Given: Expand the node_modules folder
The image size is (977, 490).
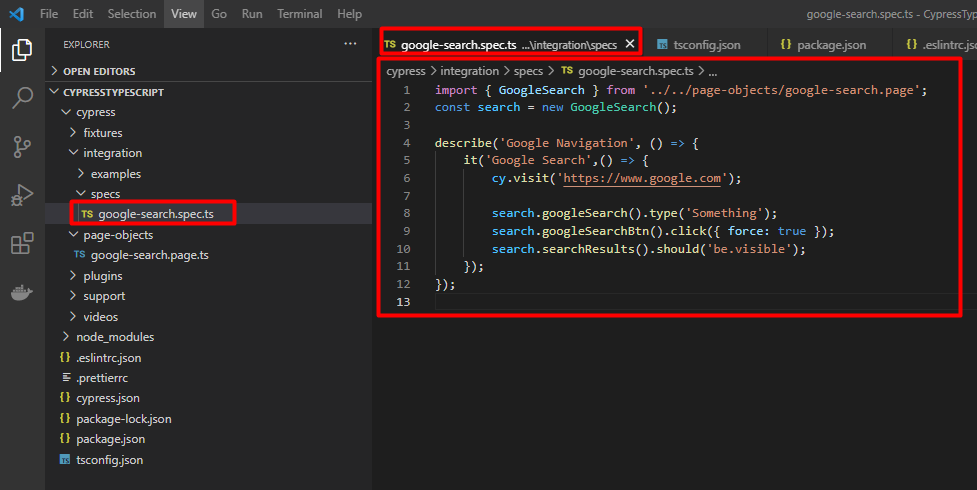Looking at the screenshot, I should pyautogui.click(x=114, y=337).
